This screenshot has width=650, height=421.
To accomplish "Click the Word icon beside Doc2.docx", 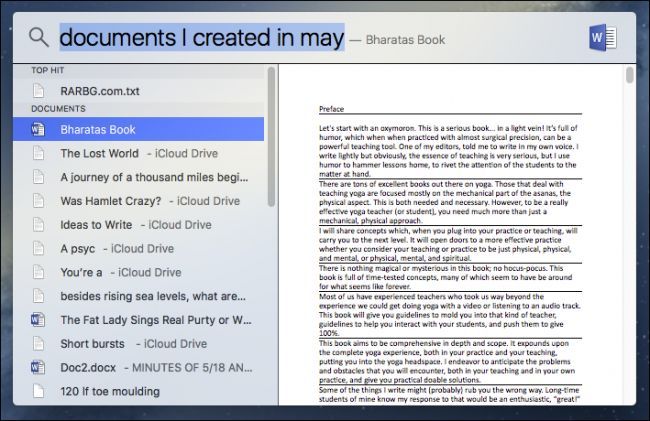I will [x=38, y=368].
